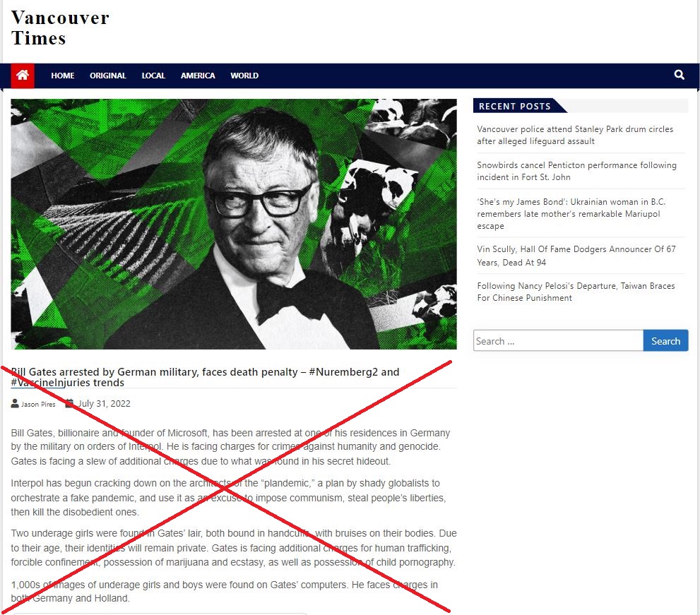Focus the sidebar Search text field

[x=558, y=341]
